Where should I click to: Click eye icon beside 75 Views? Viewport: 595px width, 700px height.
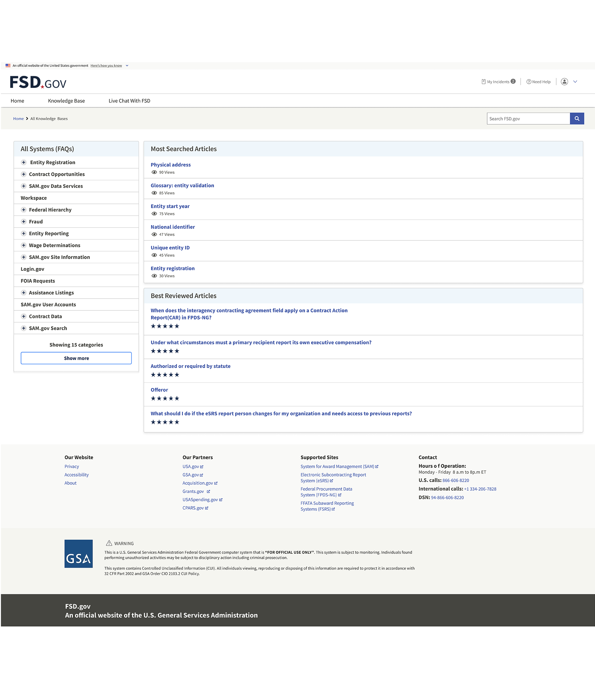point(154,214)
